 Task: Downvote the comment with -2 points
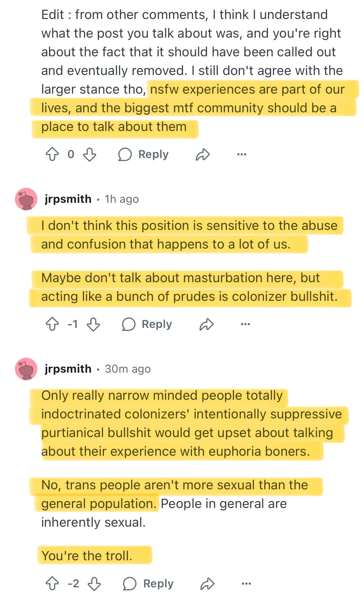pos(94,584)
